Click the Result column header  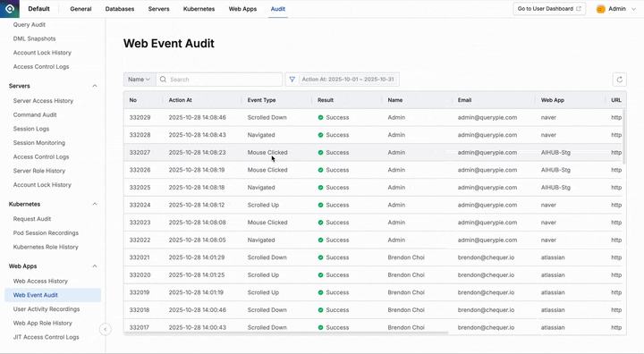[326, 100]
